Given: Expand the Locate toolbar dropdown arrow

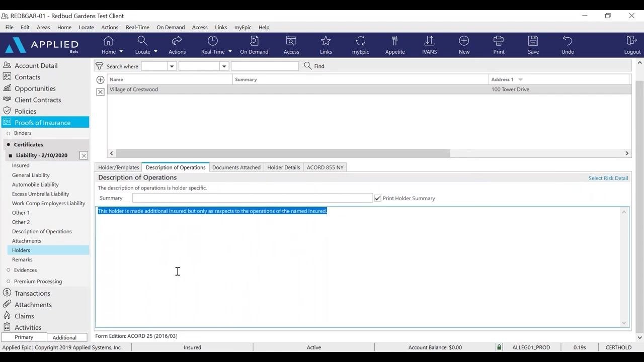Looking at the screenshot, I should coord(155,52).
